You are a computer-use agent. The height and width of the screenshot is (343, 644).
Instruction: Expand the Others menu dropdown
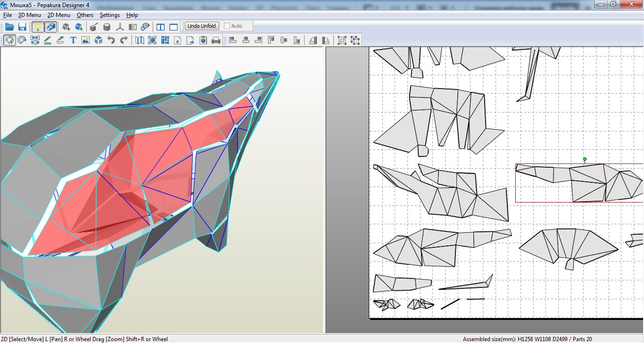(85, 15)
